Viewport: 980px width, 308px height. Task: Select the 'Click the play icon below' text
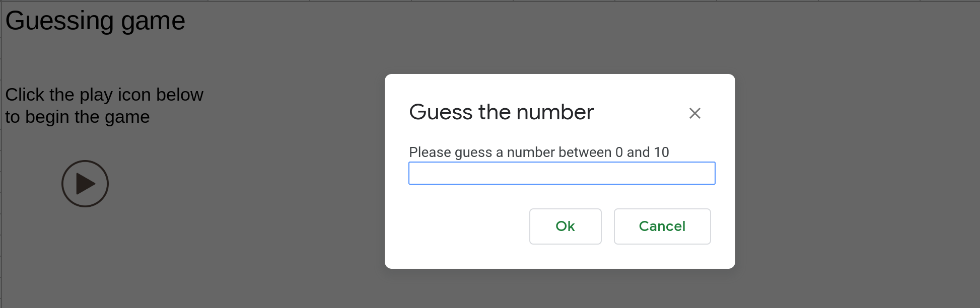pyautogui.click(x=104, y=95)
